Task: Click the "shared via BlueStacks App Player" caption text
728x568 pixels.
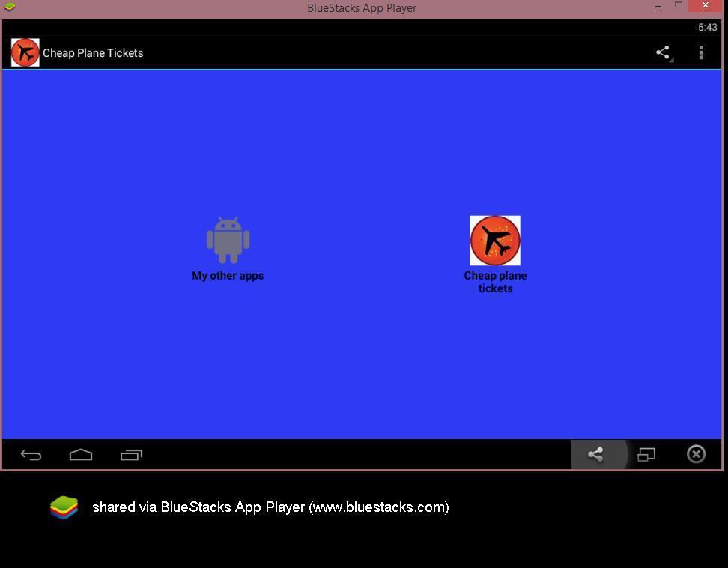Action: coord(270,507)
